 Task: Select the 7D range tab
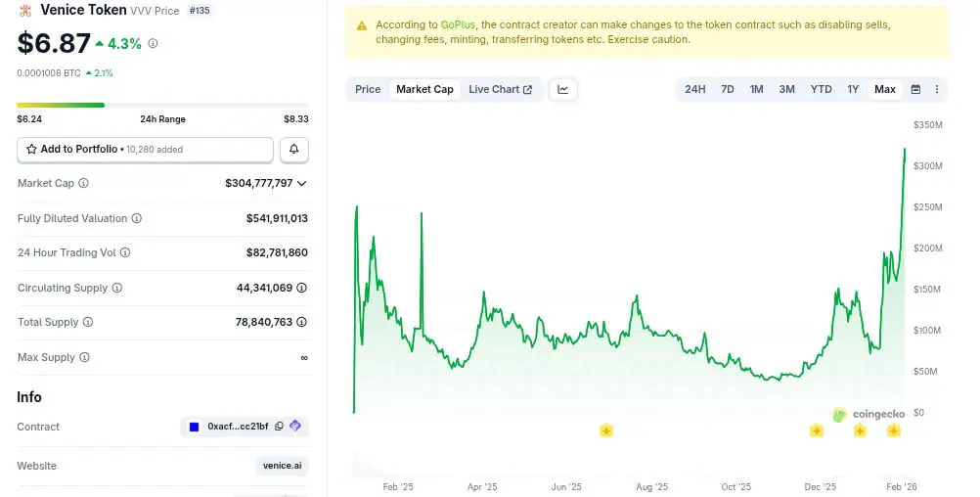coord(728,89)
